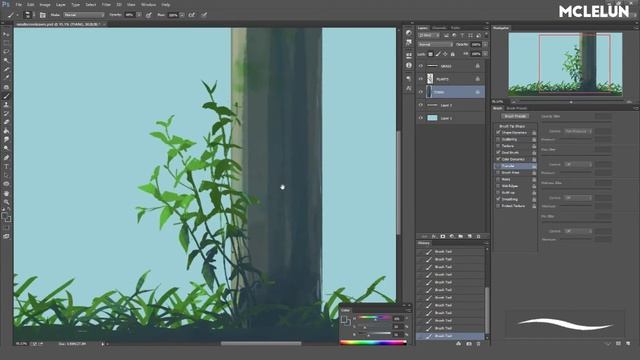The width and height of the screenshot is (640, 360).
Task: Click lock image pixels brush icon
Action: tap(438, 54)
